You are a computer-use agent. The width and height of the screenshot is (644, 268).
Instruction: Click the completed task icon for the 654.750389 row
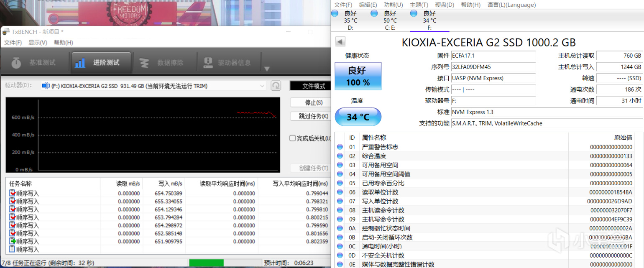point(12,193)
